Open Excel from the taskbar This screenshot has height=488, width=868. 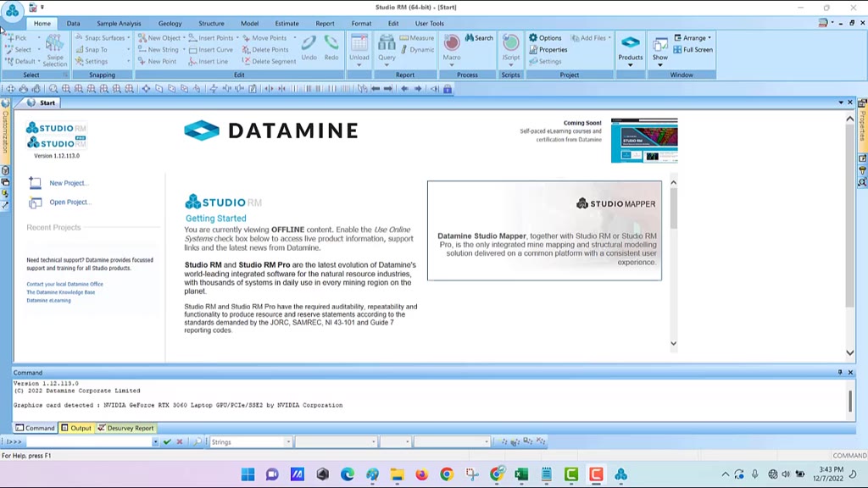point(521,474)
